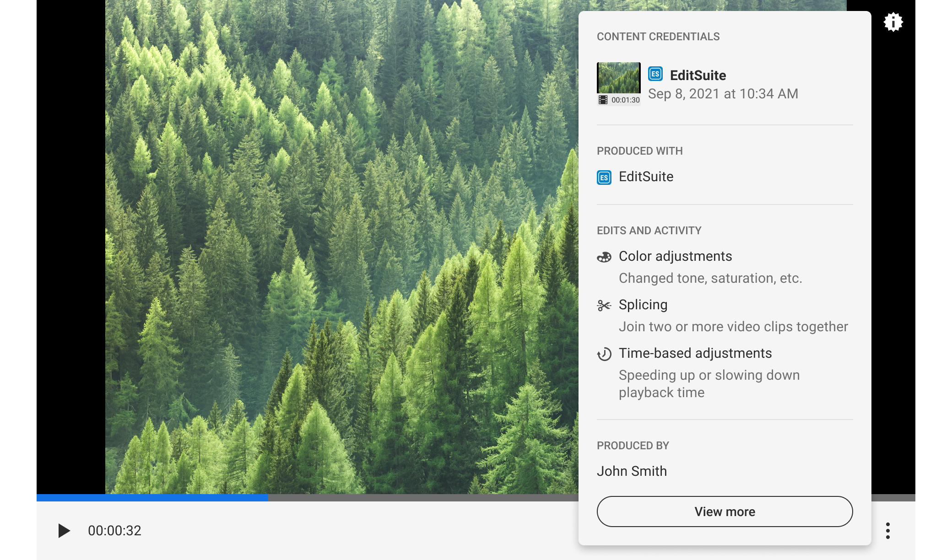
Task: Click the bold EditSuite title text
Action: click(x=698, y=75)
